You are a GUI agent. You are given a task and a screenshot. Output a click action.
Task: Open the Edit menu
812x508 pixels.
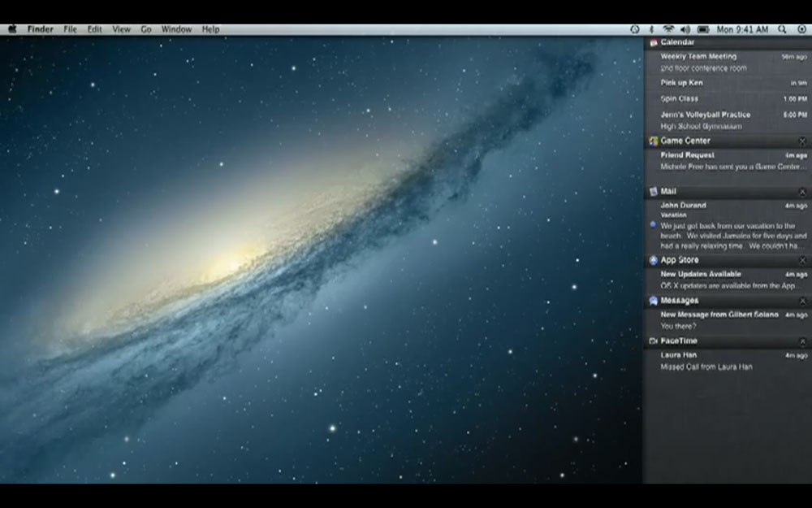click(x=95, y=29)
